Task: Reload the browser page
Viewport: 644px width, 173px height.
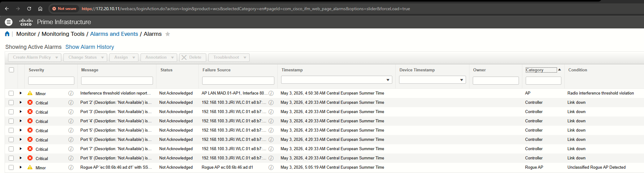Action: 29,9
